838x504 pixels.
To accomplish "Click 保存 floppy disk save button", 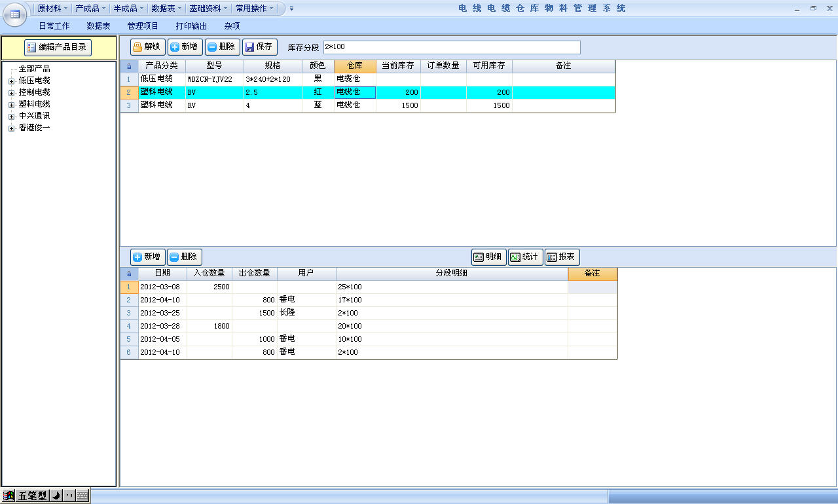I will (x=259, y=47).
